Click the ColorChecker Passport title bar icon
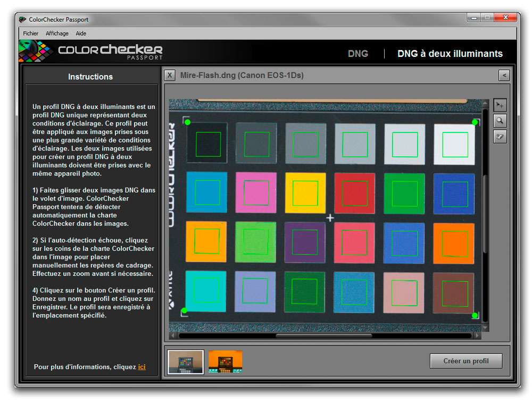Image resolution: width=532 pixels, height=403 pixels. (22, 20)
